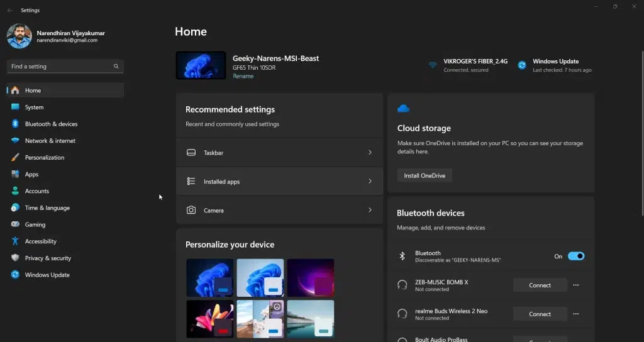Open the Apps settings page
The image size is (644, 342).
(x=65, y=174)
